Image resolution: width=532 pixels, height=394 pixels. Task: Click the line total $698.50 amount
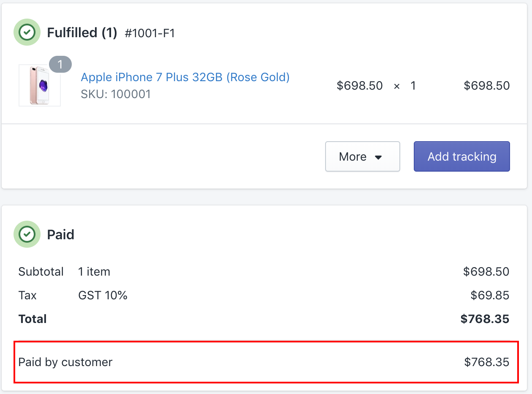pyautogui.click(x=487, y=86)
